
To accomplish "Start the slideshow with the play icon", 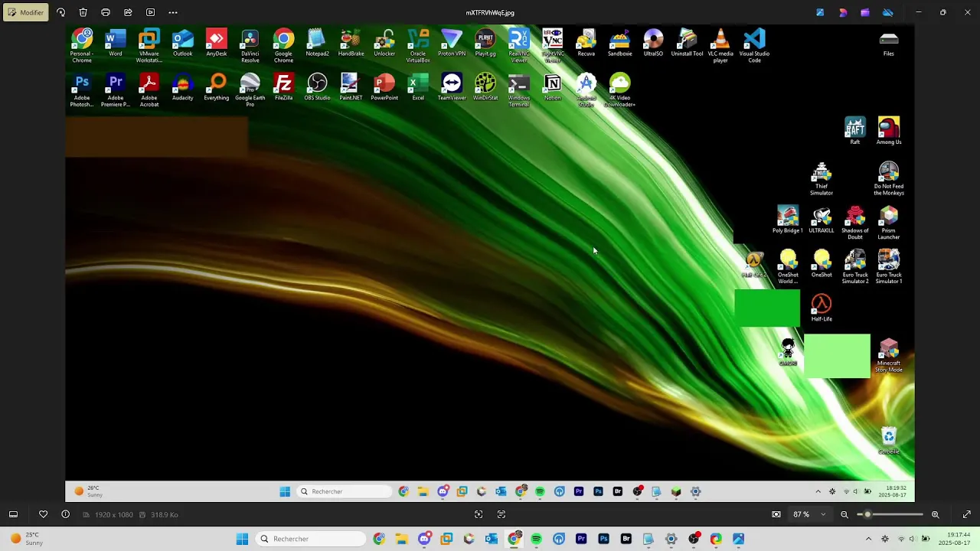I will 150,12.
